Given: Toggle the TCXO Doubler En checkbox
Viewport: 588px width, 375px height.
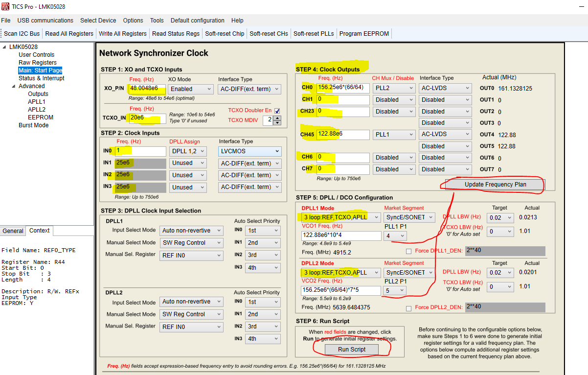Looking at the screenshot, I should tap(277, 111).
